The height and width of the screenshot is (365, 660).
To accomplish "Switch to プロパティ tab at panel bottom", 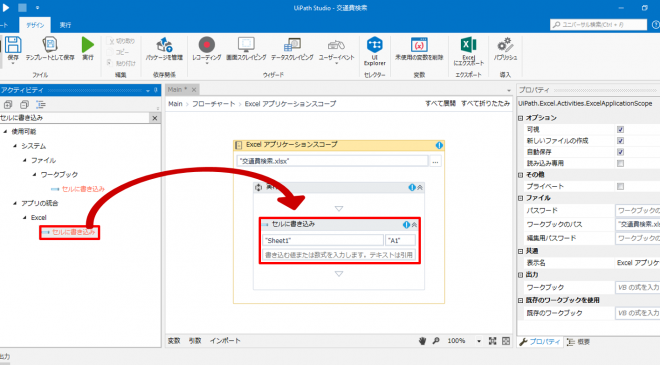I will (540, 342).
